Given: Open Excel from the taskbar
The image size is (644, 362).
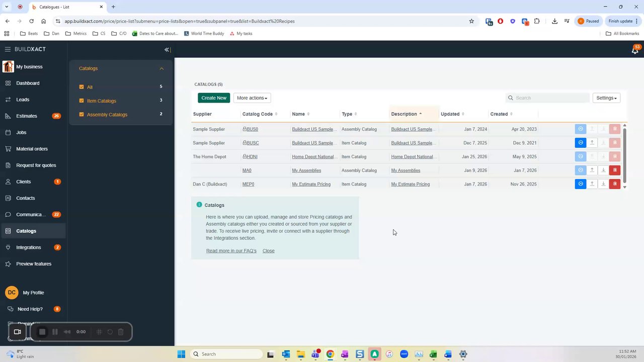Looking at the screenshot, I should coord(433,354).
